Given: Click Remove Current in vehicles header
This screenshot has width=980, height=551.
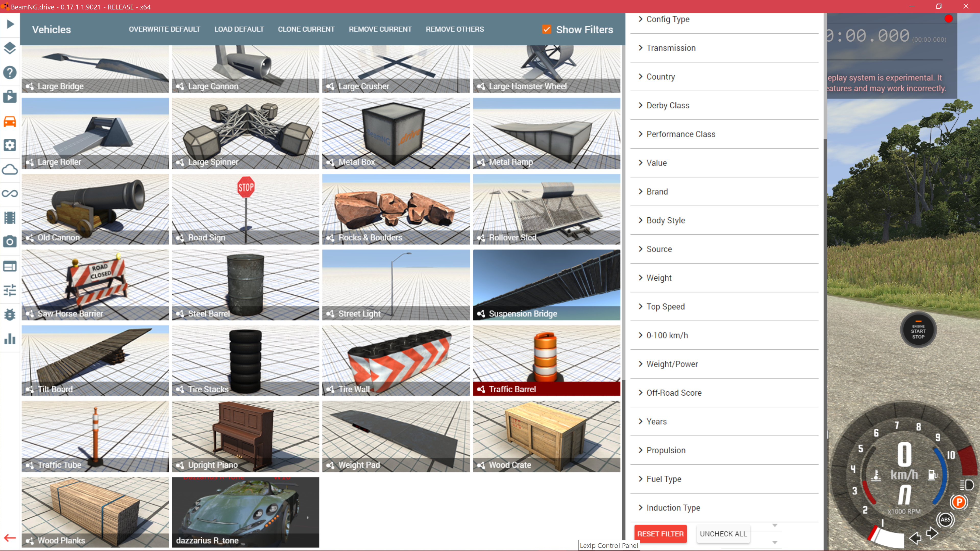Looking at the screenshot, I should click(380, 29).
